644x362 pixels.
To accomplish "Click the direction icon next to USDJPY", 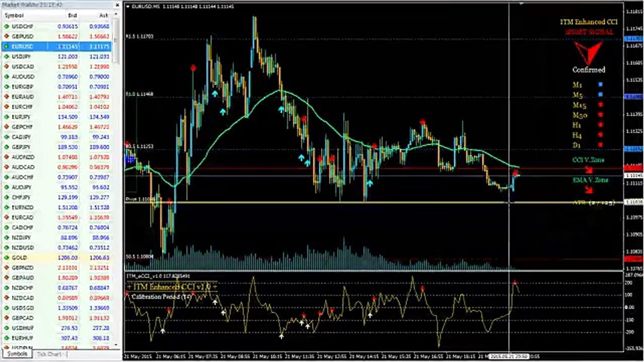I will click(7, 57).
